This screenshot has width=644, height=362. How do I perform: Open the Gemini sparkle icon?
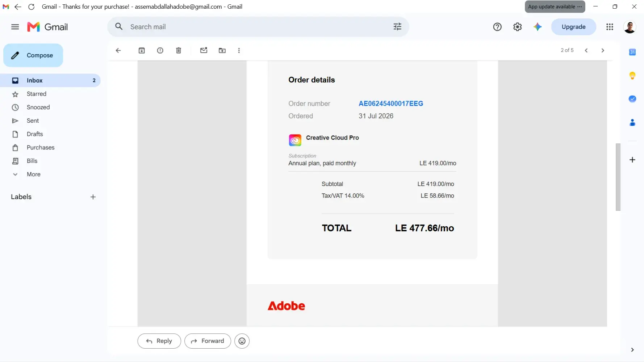(538, 27)
